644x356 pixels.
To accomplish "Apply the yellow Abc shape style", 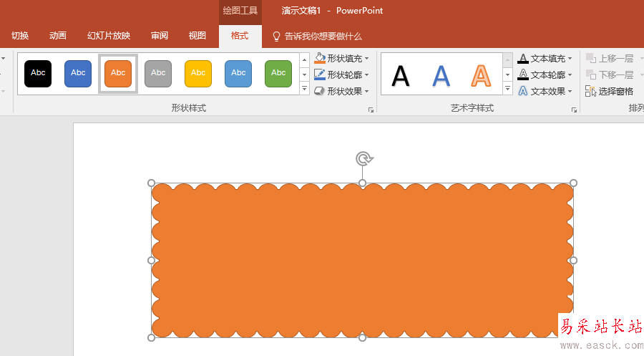I will (x=198, y=74).
